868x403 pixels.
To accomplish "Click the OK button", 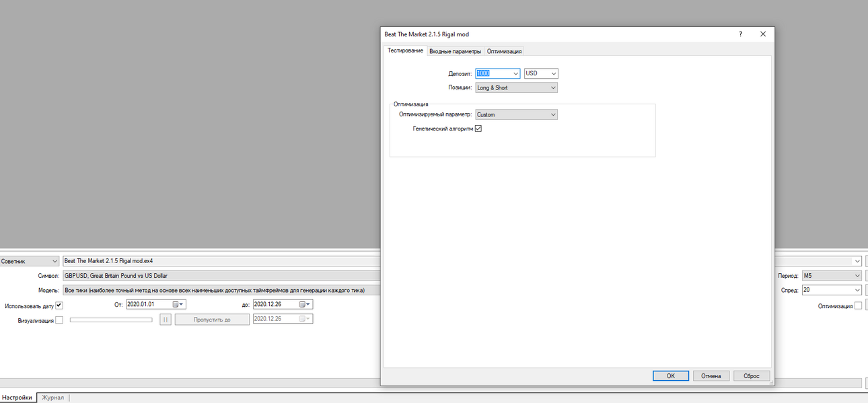I will click(x=671, y=376).
